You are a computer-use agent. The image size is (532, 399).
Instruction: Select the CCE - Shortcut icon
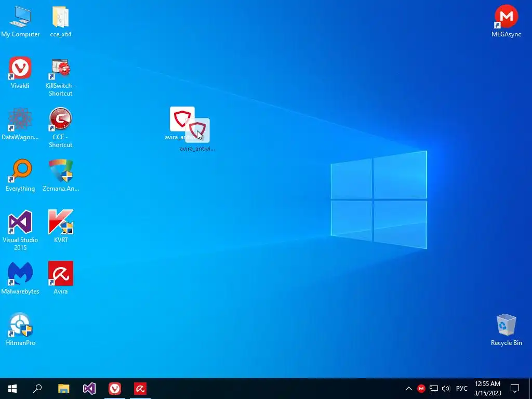[60, 128]
